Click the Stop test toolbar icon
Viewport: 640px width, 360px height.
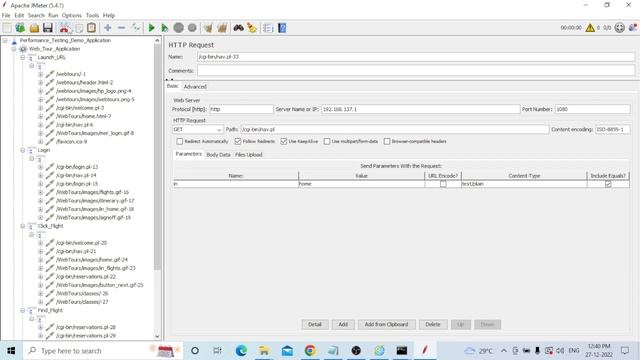(x=178, y=28)
